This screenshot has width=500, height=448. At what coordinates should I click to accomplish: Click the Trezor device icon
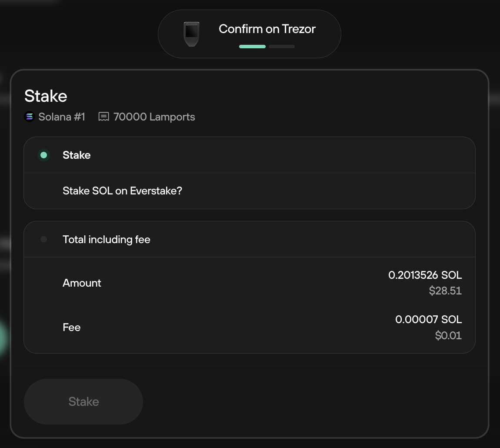point(191,34)
